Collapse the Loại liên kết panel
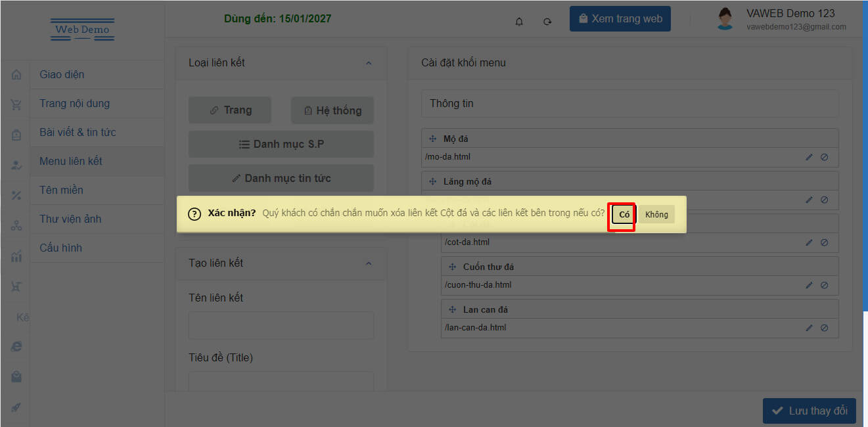This screenshot has width=868, height=427. pos(368,63)
